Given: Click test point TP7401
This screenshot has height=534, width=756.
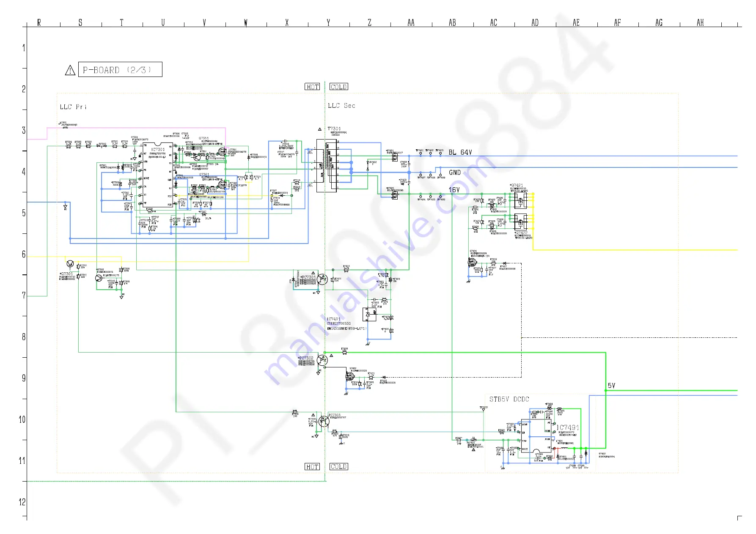Looking at the screenshot, I should (420, 154).
